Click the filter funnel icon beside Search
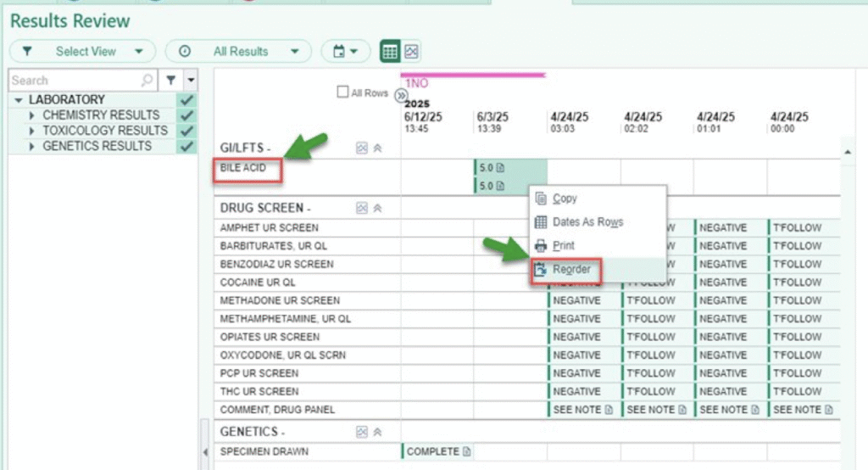Image resolution: width=868 pixels, height=470 pixels. (171, 81)
